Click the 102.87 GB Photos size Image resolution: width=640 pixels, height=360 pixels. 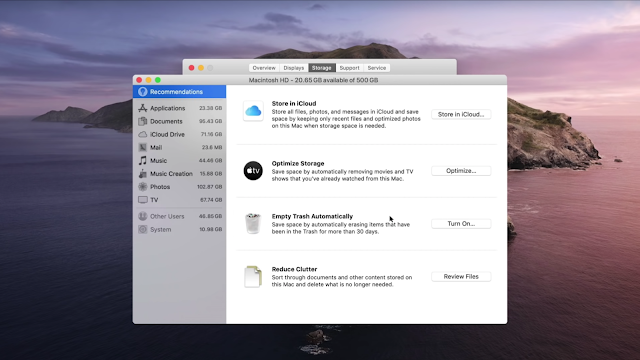[209, 187]
